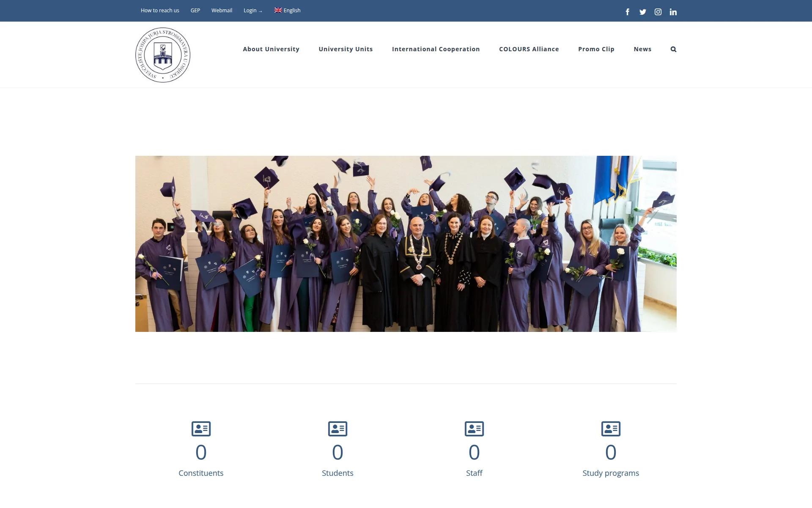The width and height of the screenshot is (812, 508).
Task: Click the Study programs counter label
Action: pyautogui.click(x=611, y=473)
